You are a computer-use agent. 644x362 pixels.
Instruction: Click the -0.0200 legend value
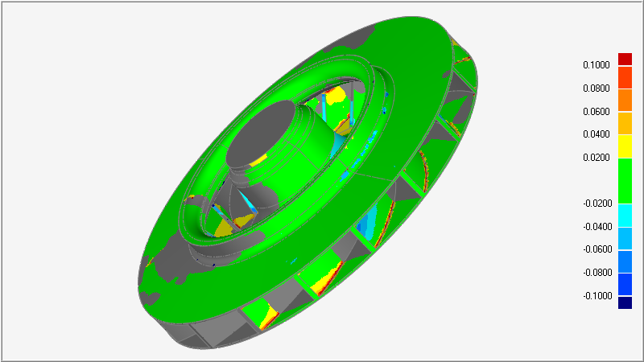597,204
